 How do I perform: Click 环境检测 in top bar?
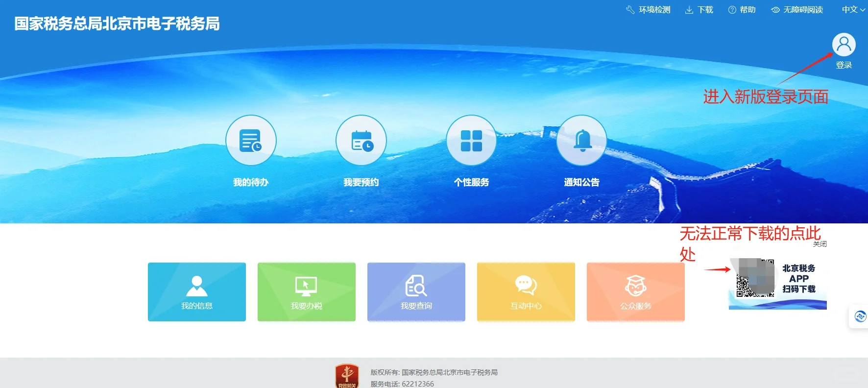[x=648, y=10]
